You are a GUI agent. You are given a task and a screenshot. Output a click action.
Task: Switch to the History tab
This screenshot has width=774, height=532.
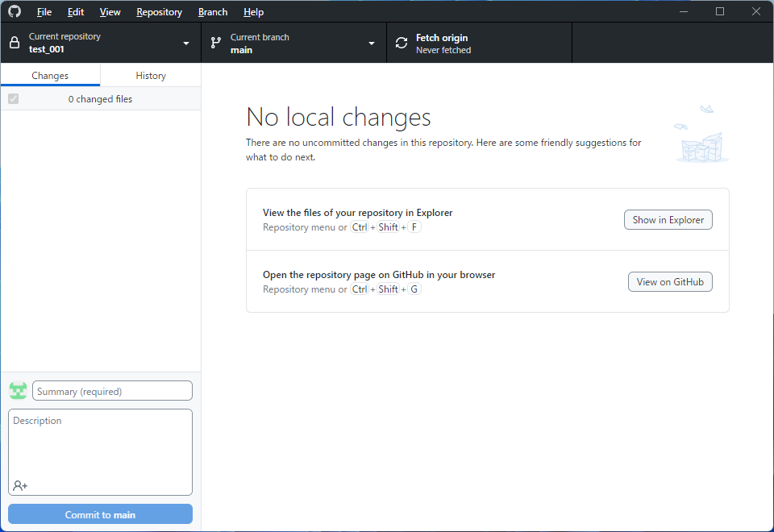[151, 75]
